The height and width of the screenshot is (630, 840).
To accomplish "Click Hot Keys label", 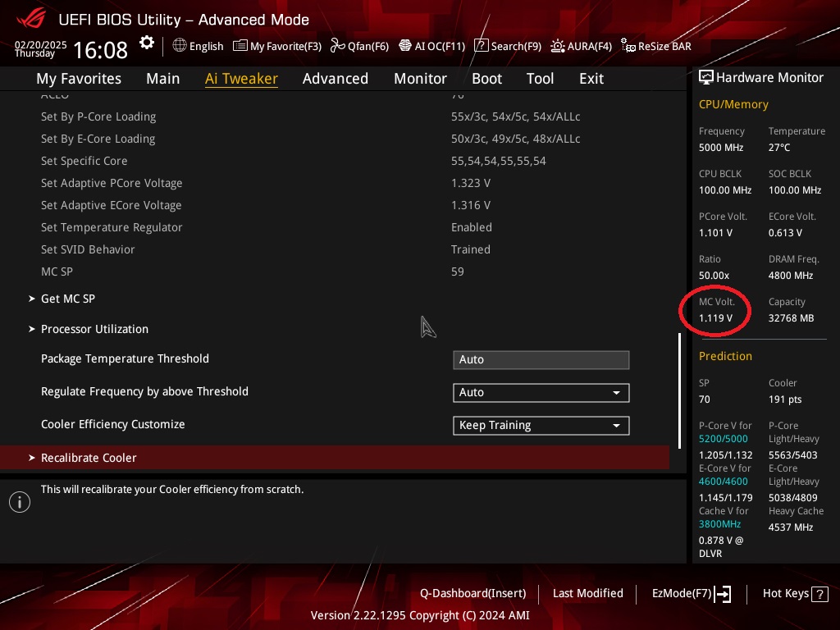I will 786,594.
